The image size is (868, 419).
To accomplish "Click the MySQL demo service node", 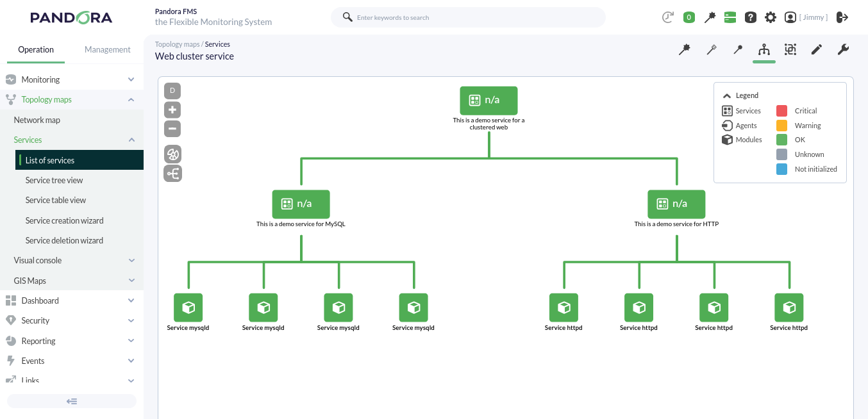I will pos(301,204).
